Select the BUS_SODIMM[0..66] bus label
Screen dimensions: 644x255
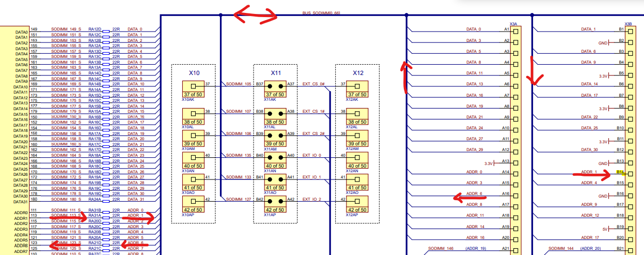tap(321, 12)
